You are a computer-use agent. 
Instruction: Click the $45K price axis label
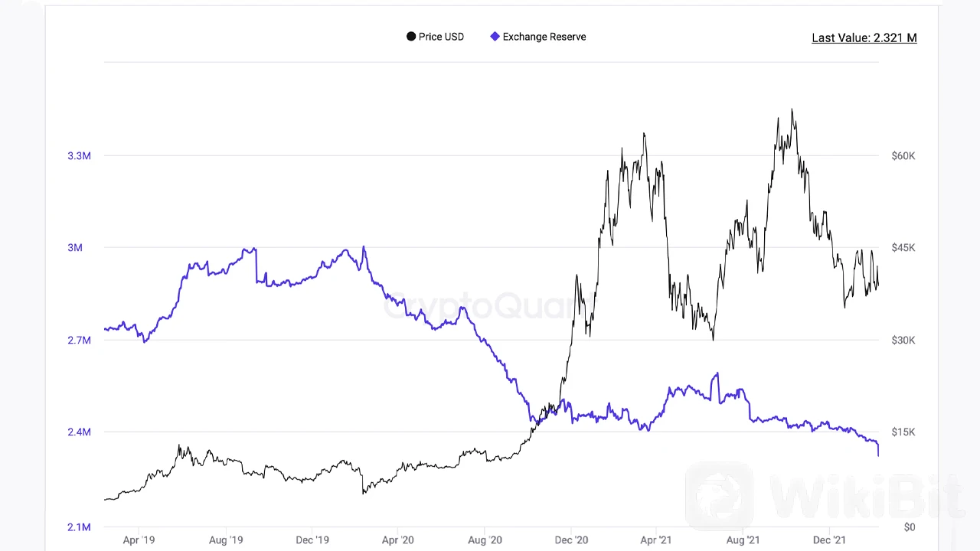[903, 248]
